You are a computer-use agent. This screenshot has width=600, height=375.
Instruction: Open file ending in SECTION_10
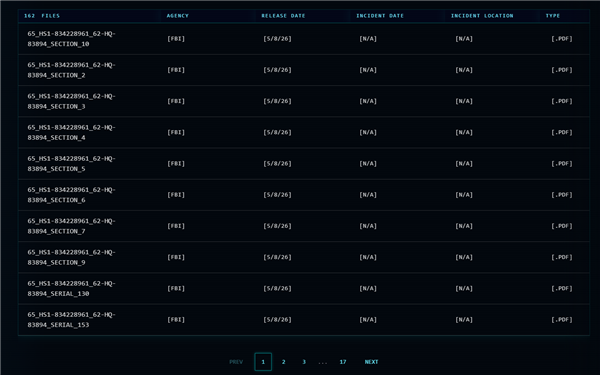coord(71,39)
